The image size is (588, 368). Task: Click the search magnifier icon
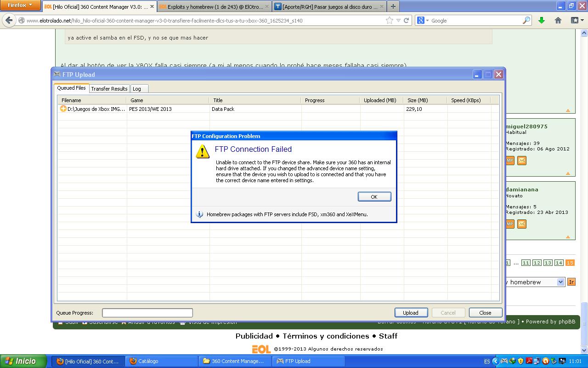[526, 21]
